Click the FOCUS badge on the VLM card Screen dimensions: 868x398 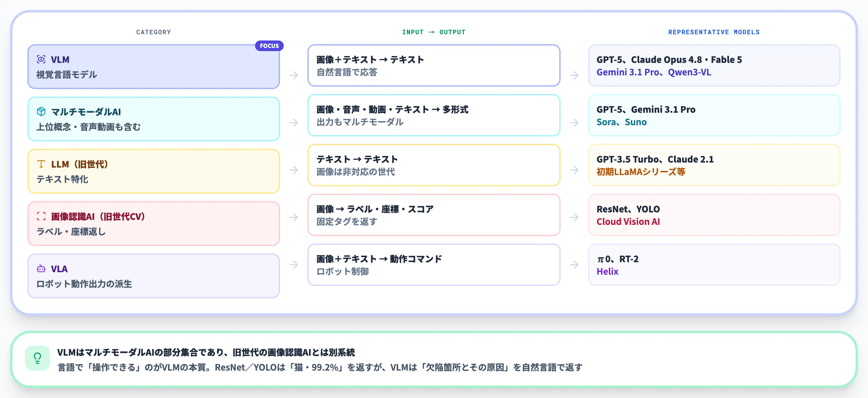point(269,46)
